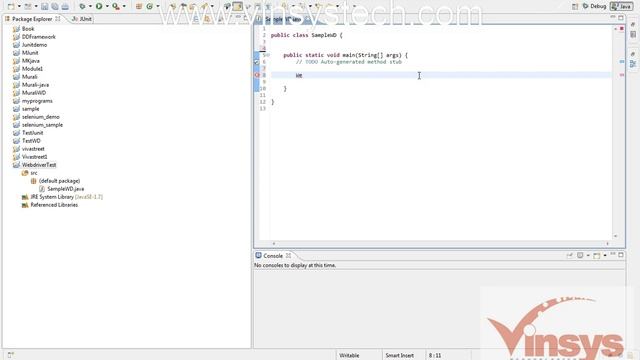Click the Save All toolbar icon

55,6
